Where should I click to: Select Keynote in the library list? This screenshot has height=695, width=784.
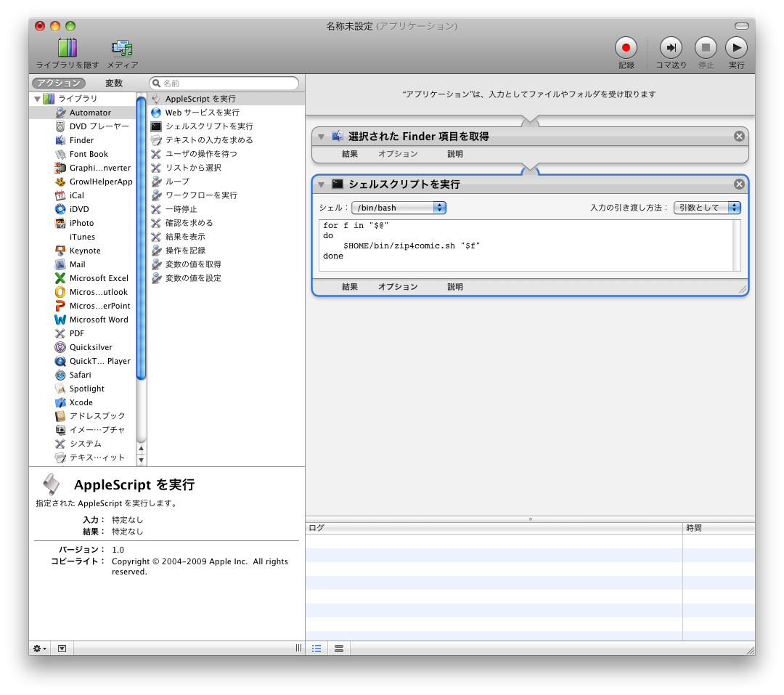(x=83, y=251)
